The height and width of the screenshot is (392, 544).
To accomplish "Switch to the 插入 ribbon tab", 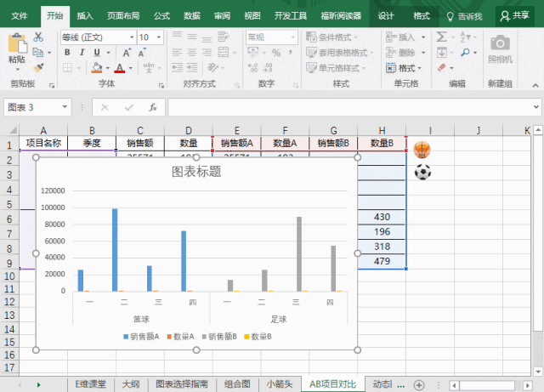I will click(85, 16).
